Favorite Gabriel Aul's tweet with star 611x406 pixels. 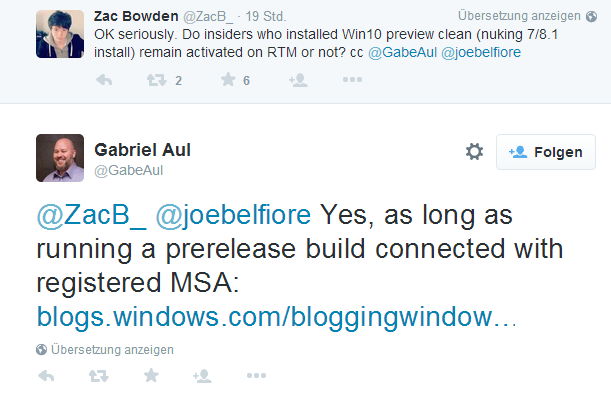tap(151, 376)
